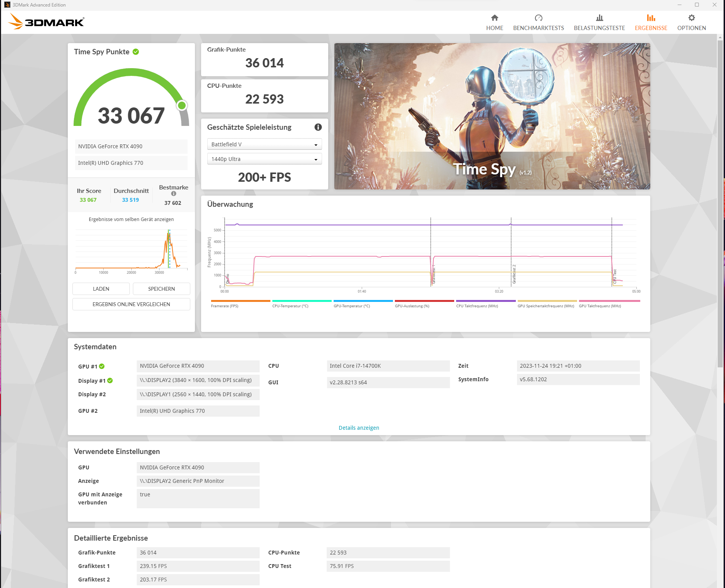
Task: Click the Bestmarke value 37 602
Action: tap(173, 203)
